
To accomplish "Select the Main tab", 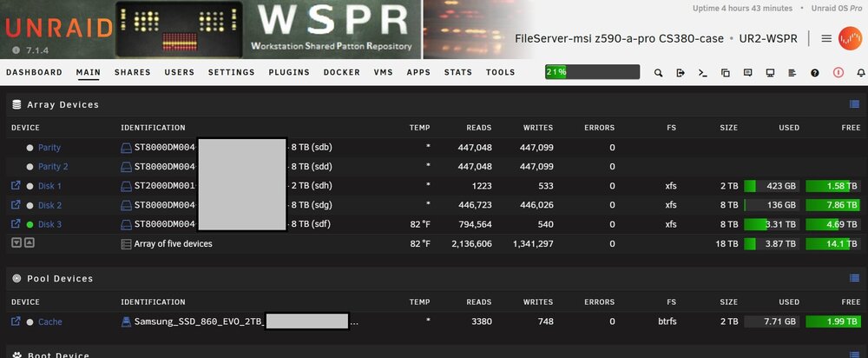I will tap(89, 72).
